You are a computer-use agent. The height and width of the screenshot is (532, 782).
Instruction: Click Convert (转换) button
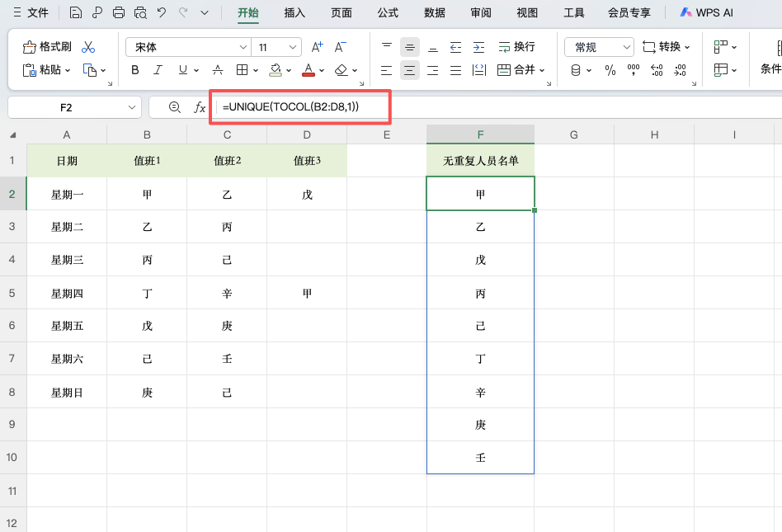(666, 47)
